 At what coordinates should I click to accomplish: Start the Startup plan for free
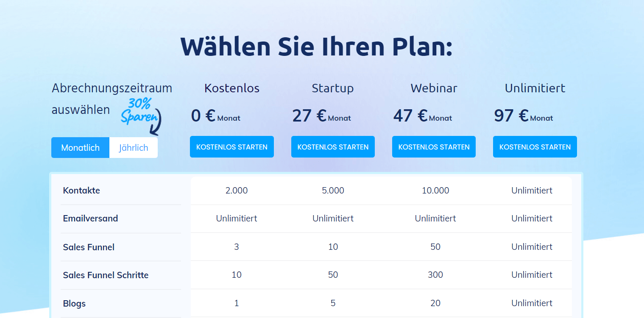click(x=332, y=146)
